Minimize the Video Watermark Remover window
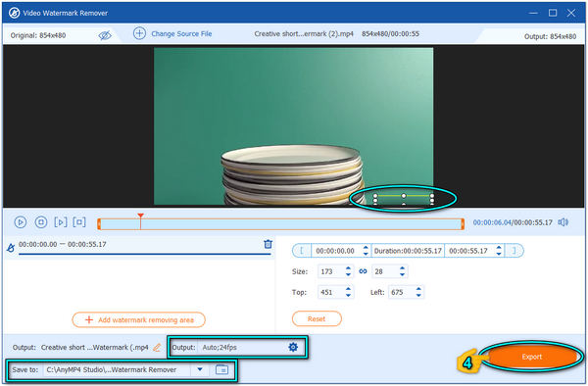This screenshot has height=386, width=588. click(533, 13)
